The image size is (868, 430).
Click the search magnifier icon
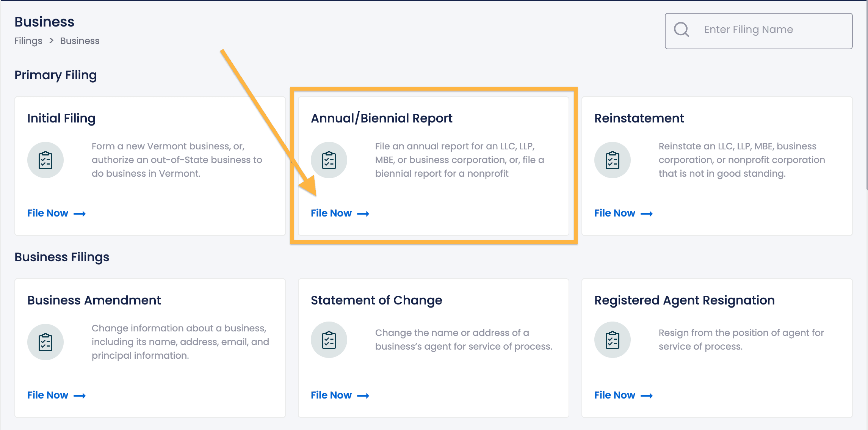click(681, 30)
